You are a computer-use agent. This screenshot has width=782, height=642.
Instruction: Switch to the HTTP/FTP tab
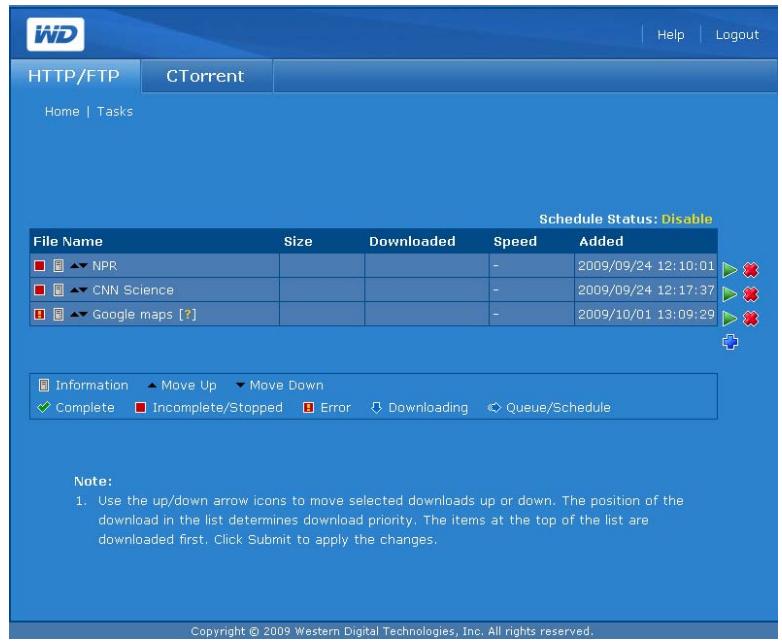(74, 76)
